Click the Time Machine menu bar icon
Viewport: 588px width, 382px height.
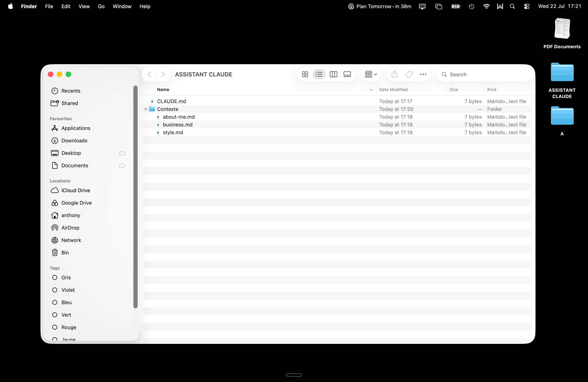click(x=471, y=6)
